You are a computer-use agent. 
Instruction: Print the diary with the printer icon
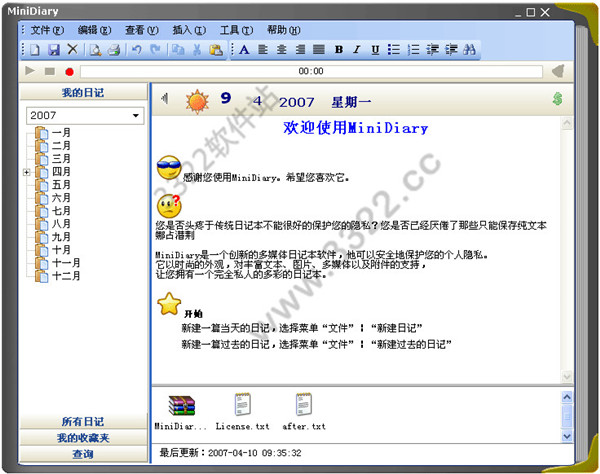tap(114, 50)
